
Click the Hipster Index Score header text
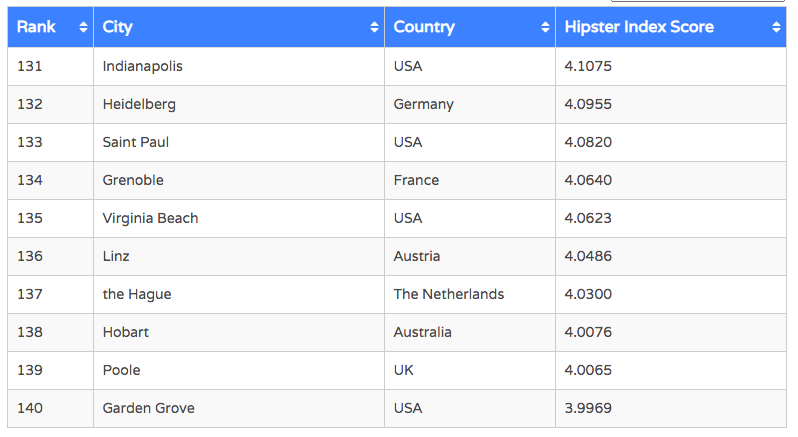point(639,27)
